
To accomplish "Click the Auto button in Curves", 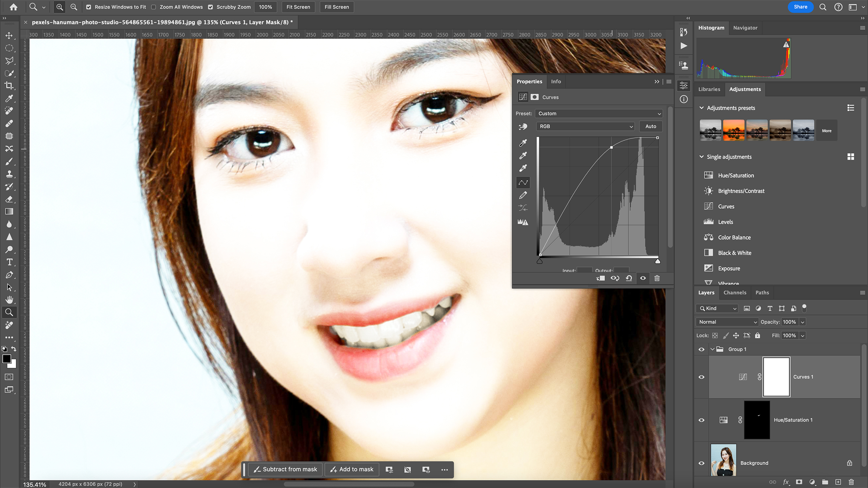I will 651,127.
